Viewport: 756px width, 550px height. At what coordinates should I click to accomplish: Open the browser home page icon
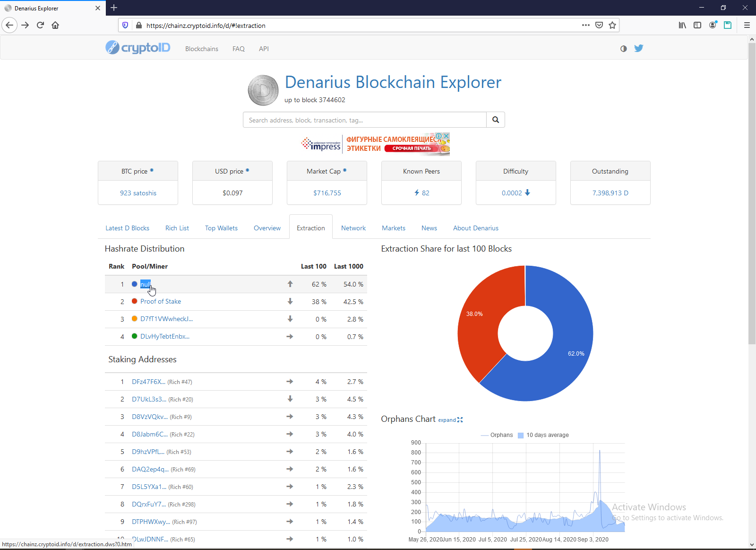point(55,25)
